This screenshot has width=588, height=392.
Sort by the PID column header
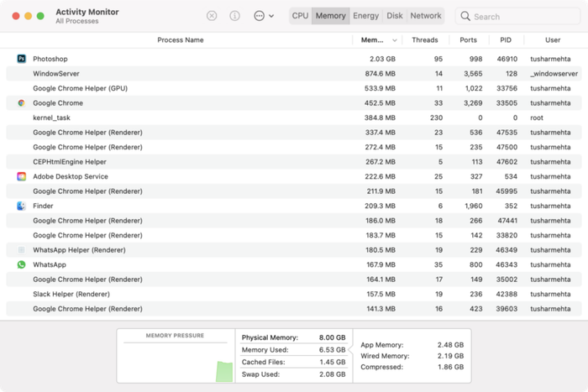click(x=506, y=39)
